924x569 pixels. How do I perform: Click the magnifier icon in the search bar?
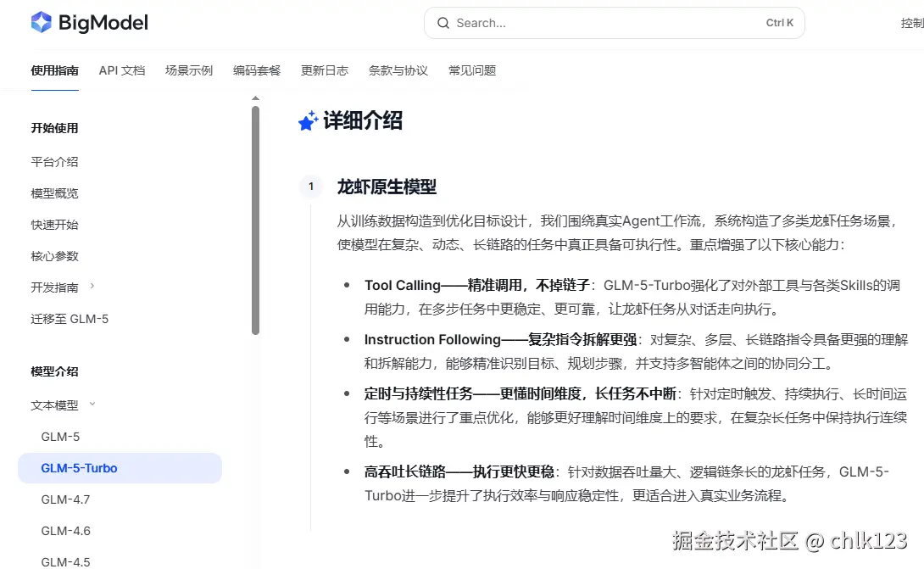[x=443, y=23]
